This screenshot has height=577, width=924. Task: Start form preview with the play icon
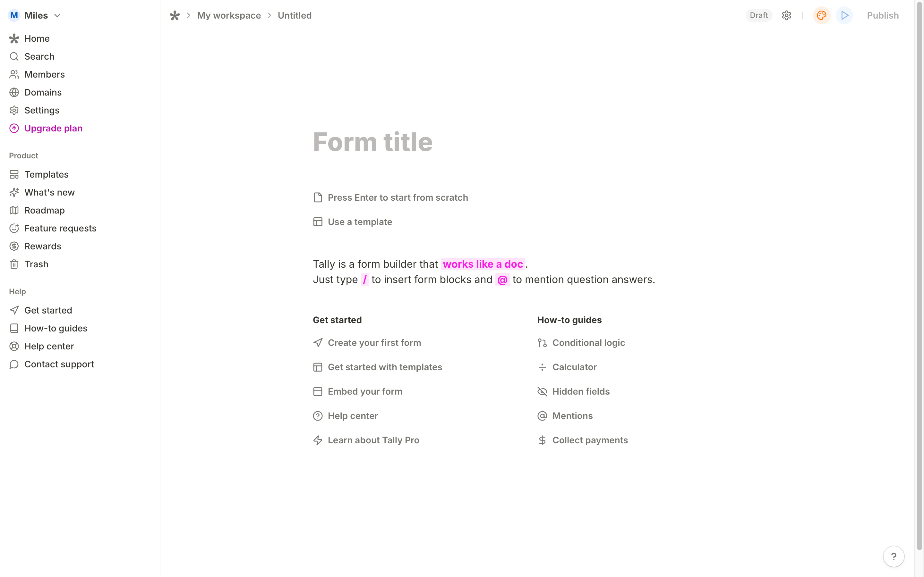(844, 15)
